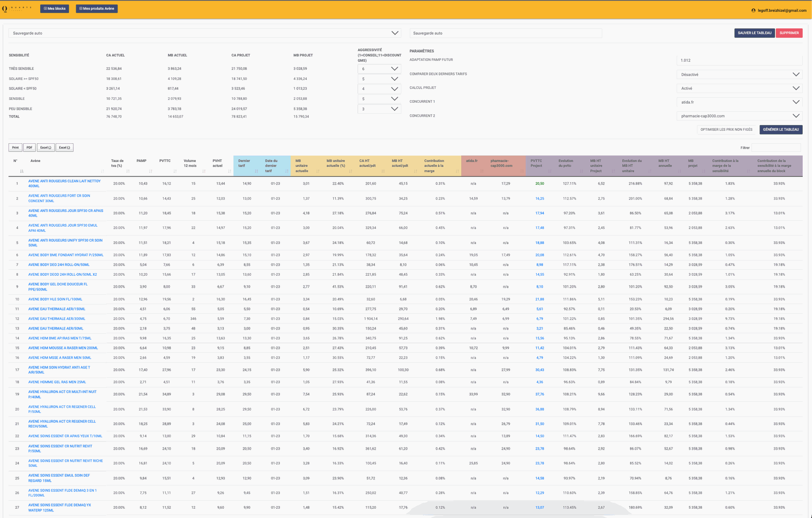Click sort arrows in MB projet column
Image resolution: width=812 pixels, height=518 pixels.
[x=704, y=171]
